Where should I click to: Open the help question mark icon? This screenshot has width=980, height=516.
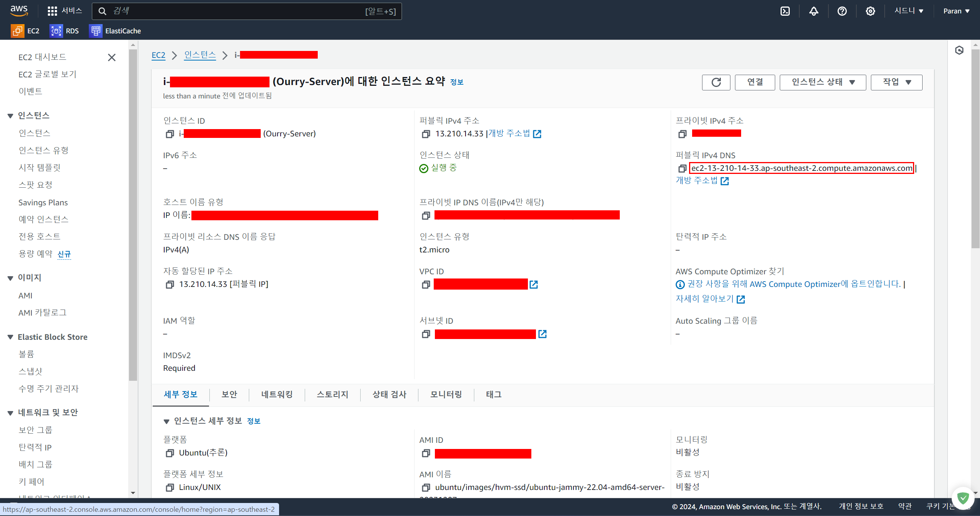click(842, 11)
